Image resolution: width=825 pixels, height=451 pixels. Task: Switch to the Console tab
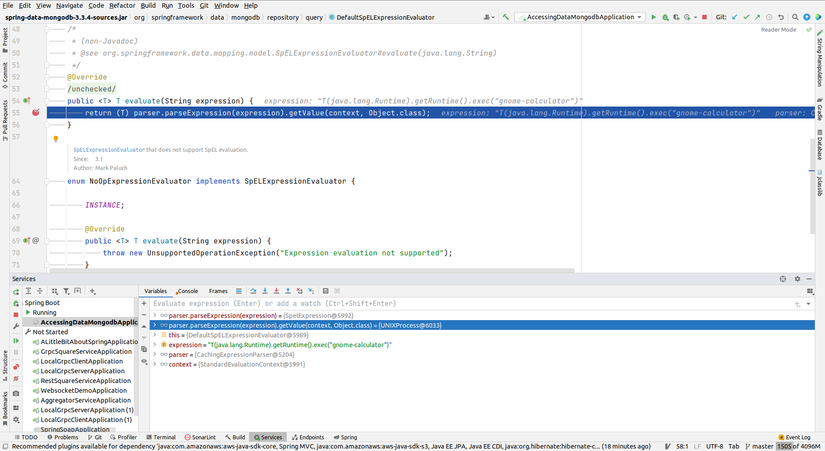coord(187,291)
